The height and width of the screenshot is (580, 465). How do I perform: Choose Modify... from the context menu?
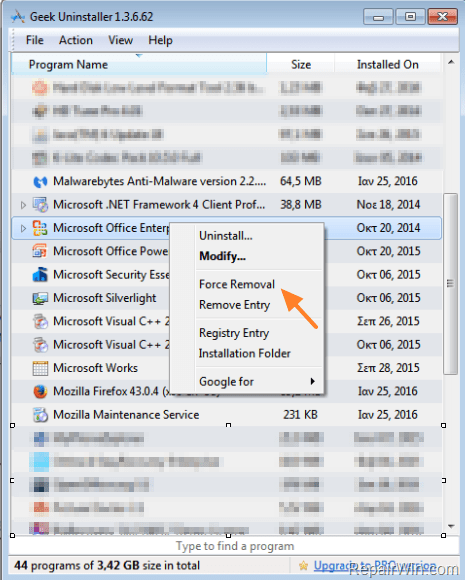pos(222,256)
